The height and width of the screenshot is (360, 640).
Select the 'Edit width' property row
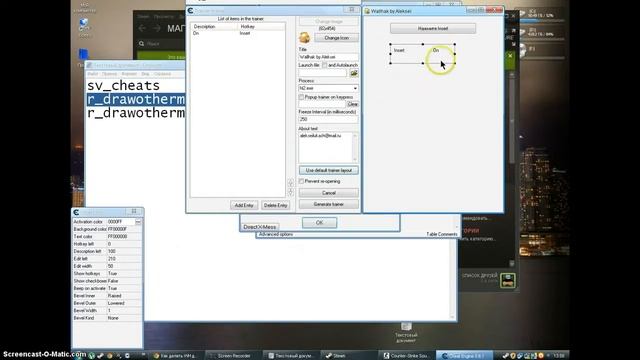click(x=107, y=266)
